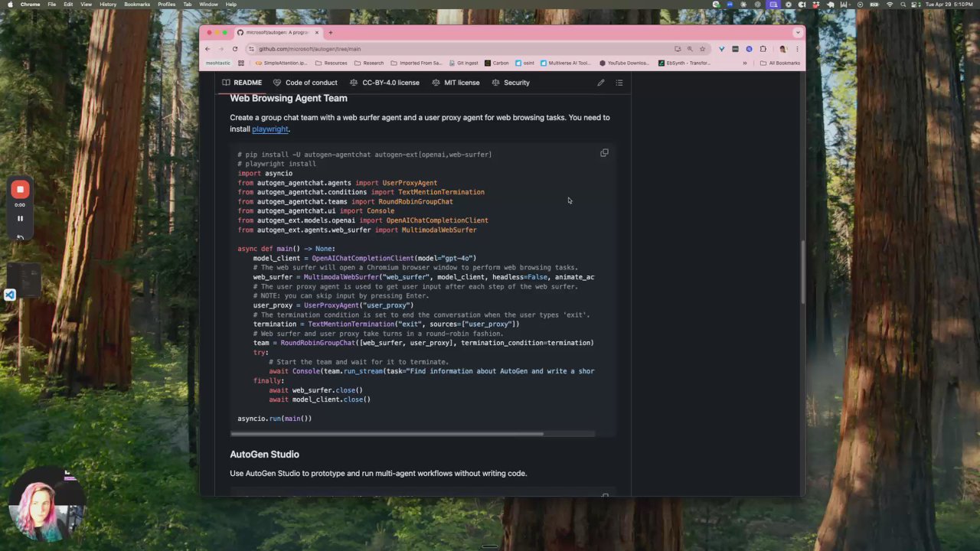Open the Apple menu
Screen dimensions: 980x551
pyautogui.click(x=9, y=5)
